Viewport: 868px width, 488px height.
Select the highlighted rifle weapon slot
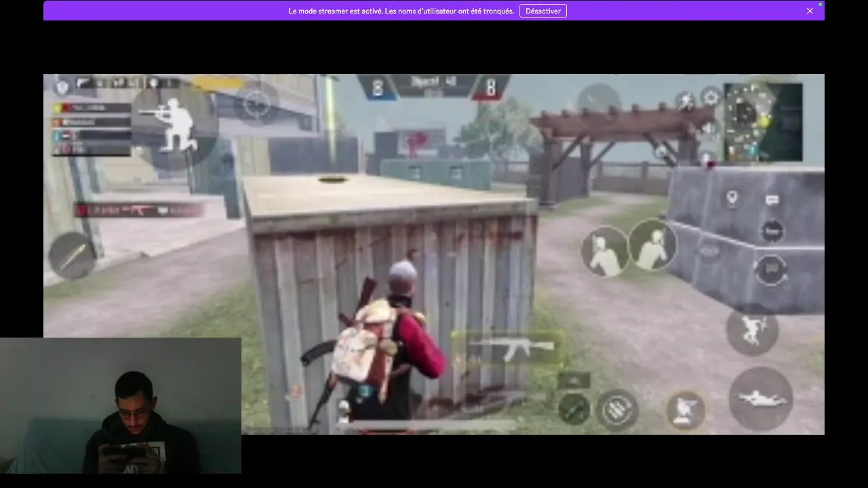[508, 349]
